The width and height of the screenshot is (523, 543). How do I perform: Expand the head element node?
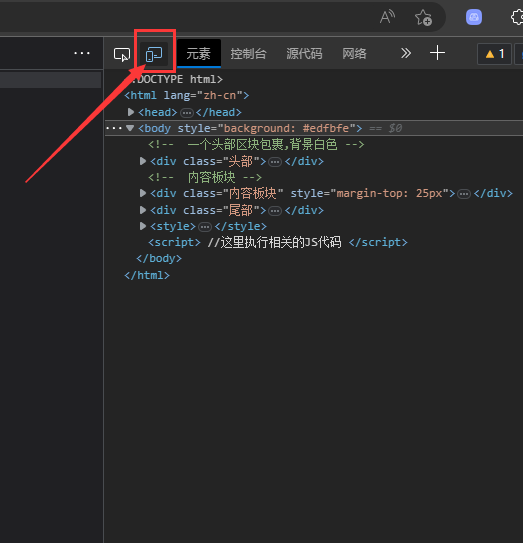(x=131, y=112)
